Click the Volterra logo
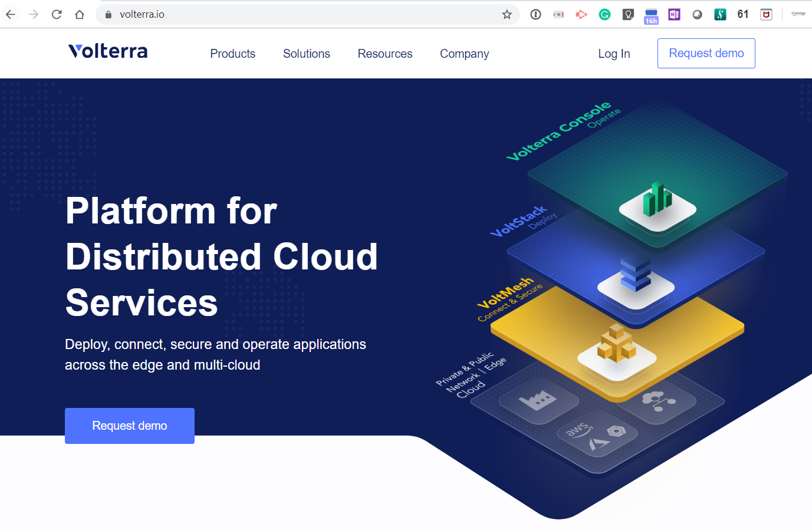Screen dimensions: 812x530 click(x=108, y=51)
